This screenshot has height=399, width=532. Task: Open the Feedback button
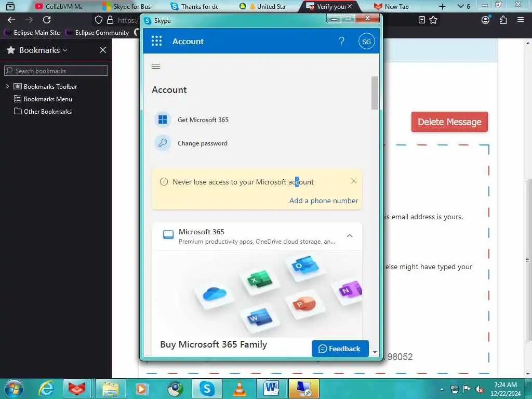(x=340, y=349)
